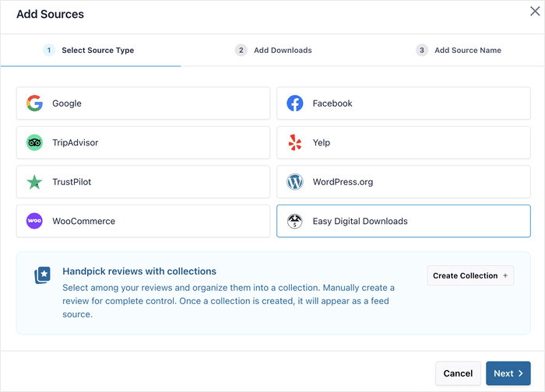Click the 'Add Sources' dialog title
The image size is (545, 392).
coord(50,14)
